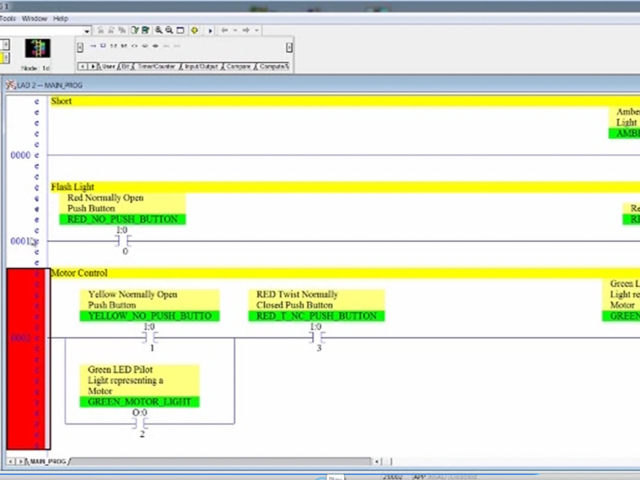Select rung number 0001
The image size is (640, 480).
point(19,241)
